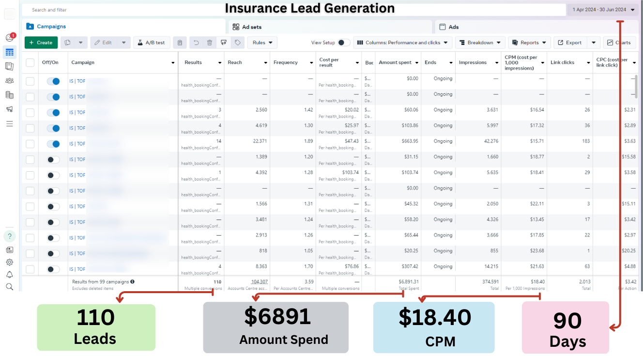The image size is (644, 356).
Task: Open the Reports dropdown
Action: 529,43
